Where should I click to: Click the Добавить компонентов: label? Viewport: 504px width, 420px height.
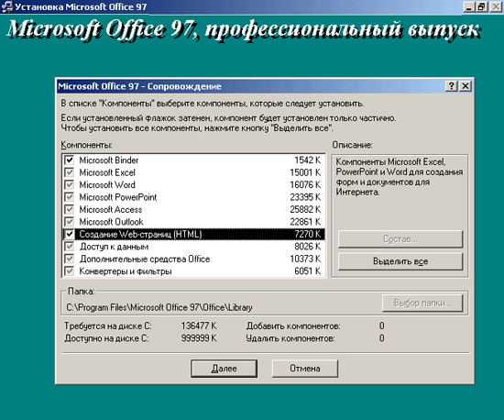(293, 326)
